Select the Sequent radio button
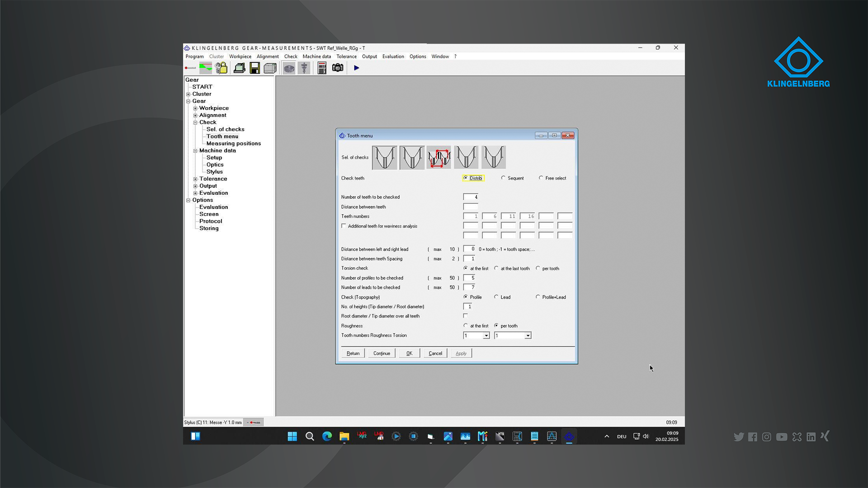This screenshot has width=868, height=488. coord(503,178)
